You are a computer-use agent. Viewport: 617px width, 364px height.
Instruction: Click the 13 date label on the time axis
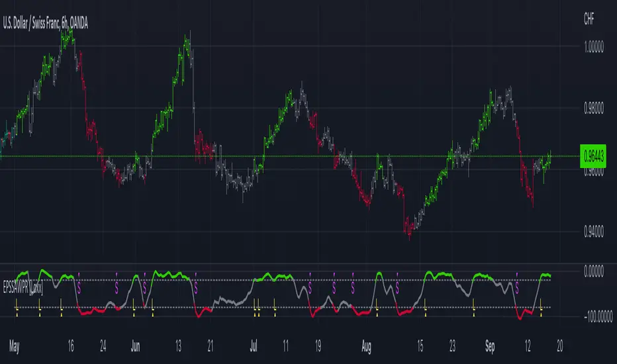point(178,346)
